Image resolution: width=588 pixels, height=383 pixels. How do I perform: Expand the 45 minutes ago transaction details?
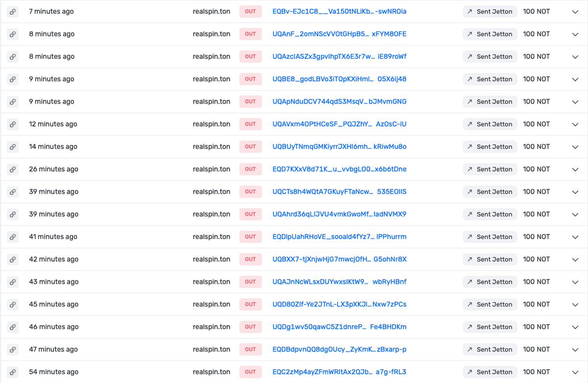[x=575, y=305]
